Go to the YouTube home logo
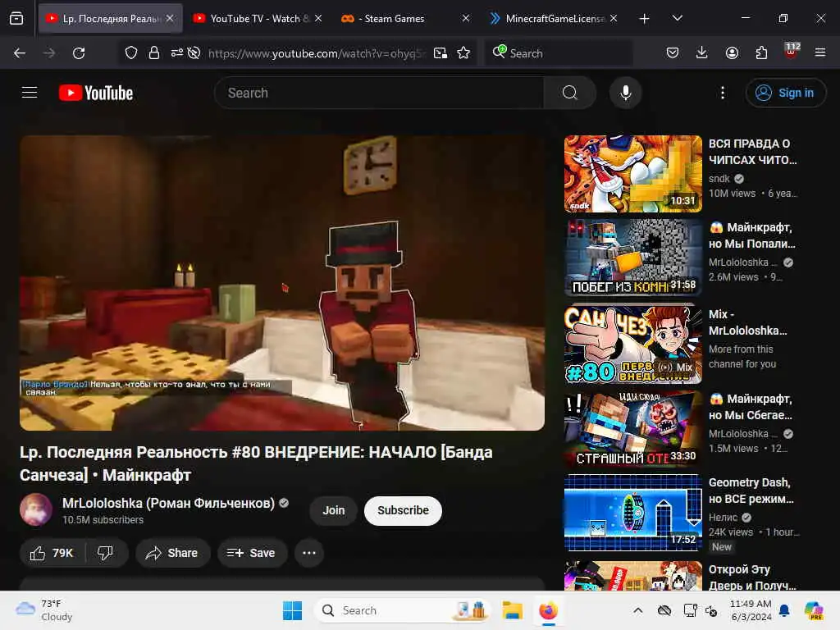This screenshot has width=840, height=630. (x=96, y=93)
